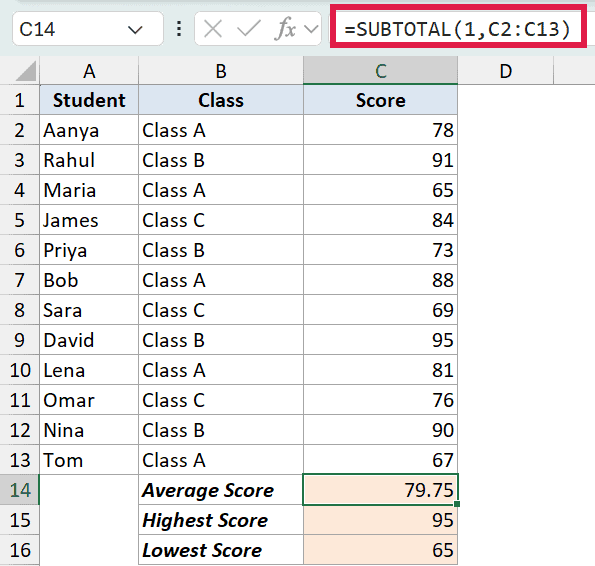The image size is (595, 566).
Task: Select Omar's score 76
Action: 381,400
